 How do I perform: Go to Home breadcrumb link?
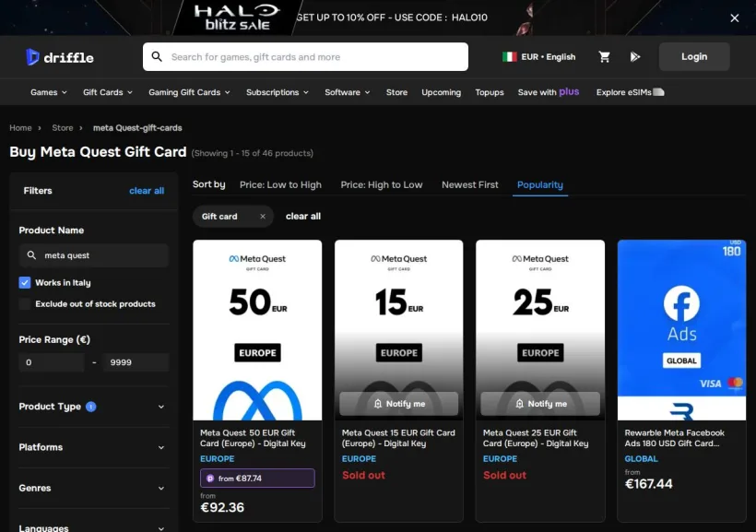click(20, 128)
